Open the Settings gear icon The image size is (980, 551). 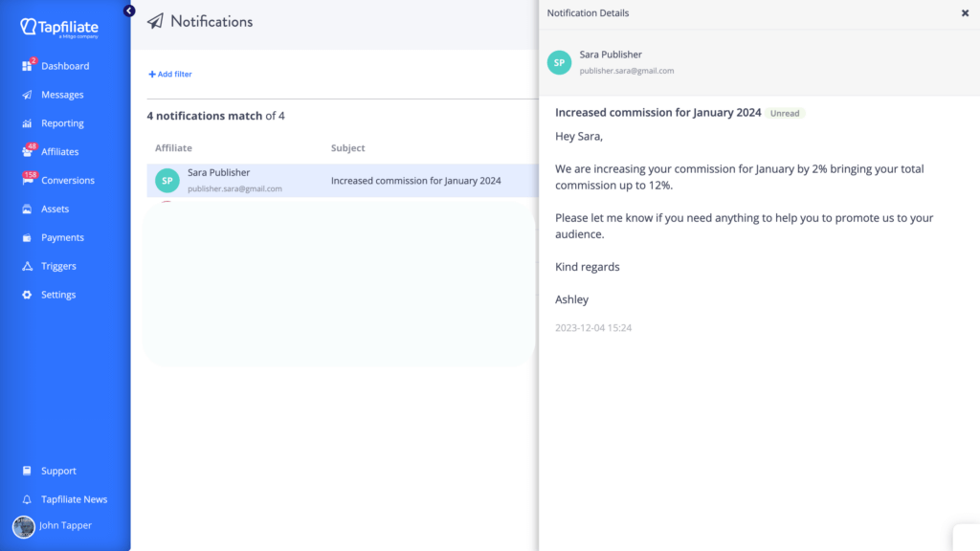pos(28,295)
